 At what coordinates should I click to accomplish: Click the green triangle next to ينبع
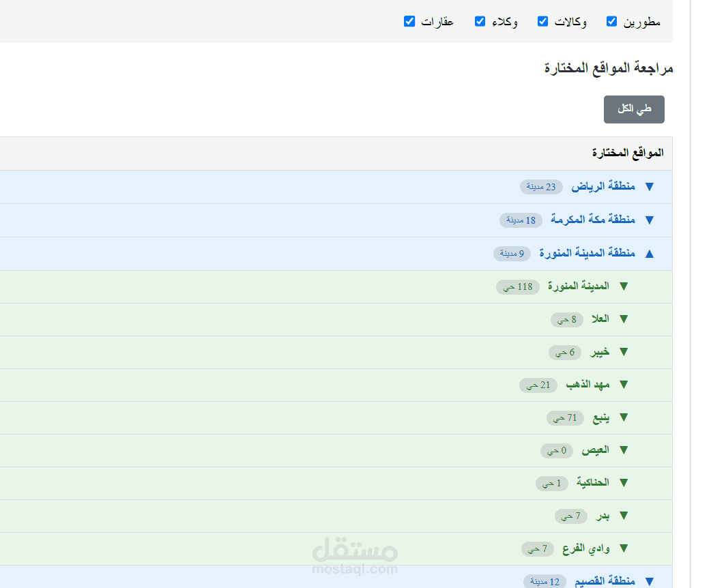pyautogui.click(x=624, y=417)
